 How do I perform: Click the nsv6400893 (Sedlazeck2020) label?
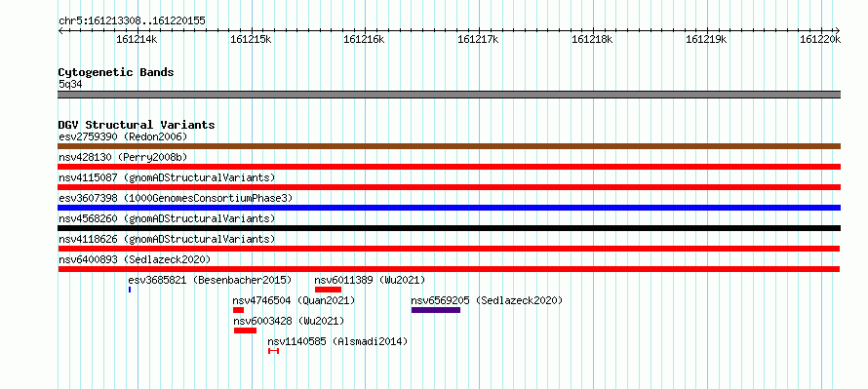click(135, 259)
